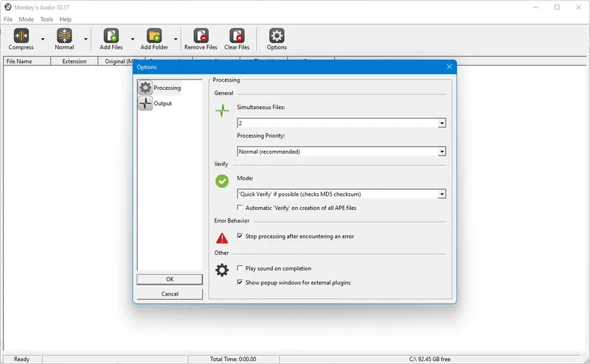The height and width of the screenshot is (364, 590).
Task: Close the Options dialog with X
Action: coord(449,67)
